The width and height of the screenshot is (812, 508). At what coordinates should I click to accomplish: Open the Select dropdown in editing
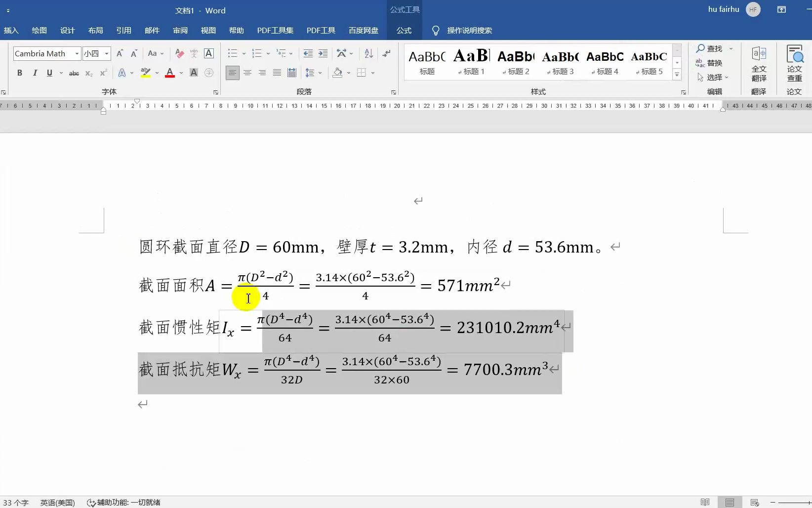pos(713,78)
